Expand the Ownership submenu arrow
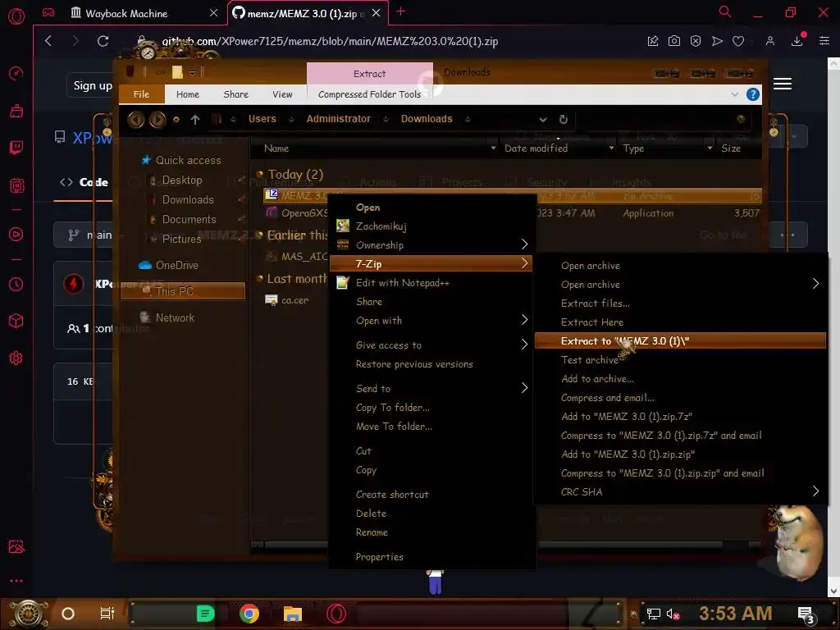 tap(524, 244)
